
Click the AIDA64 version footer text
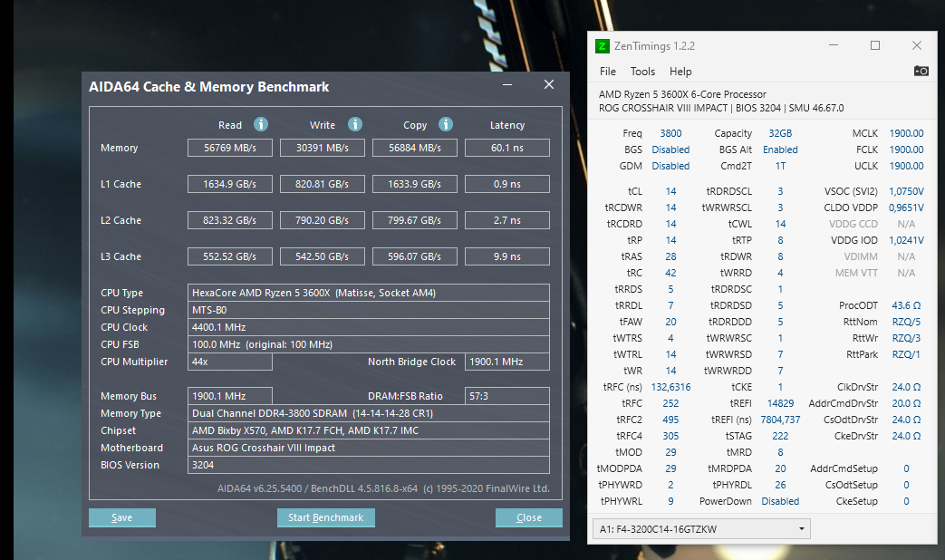(383, 488)
